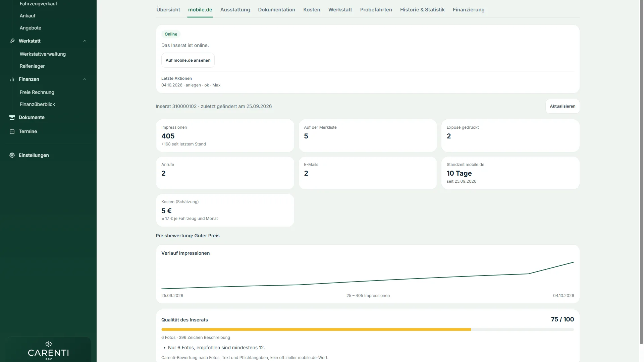Open Finanzüberblick in the sidebar
This screenshot has height=362, width=644.
pyautogui.click(x=37, y=104)
